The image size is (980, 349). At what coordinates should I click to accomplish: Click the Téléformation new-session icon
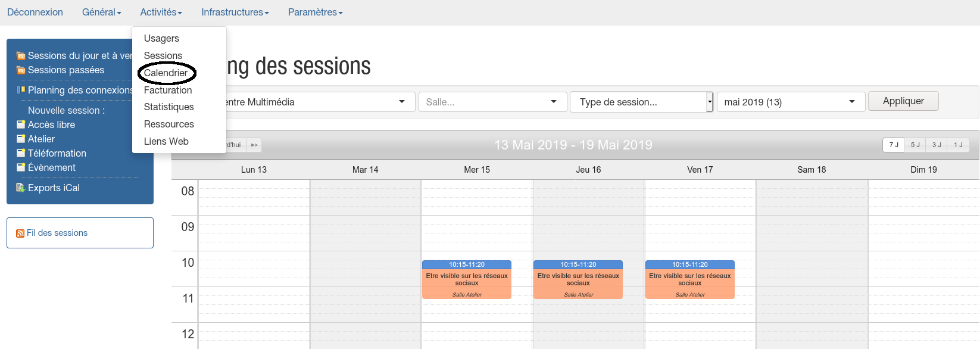point(21,154)
